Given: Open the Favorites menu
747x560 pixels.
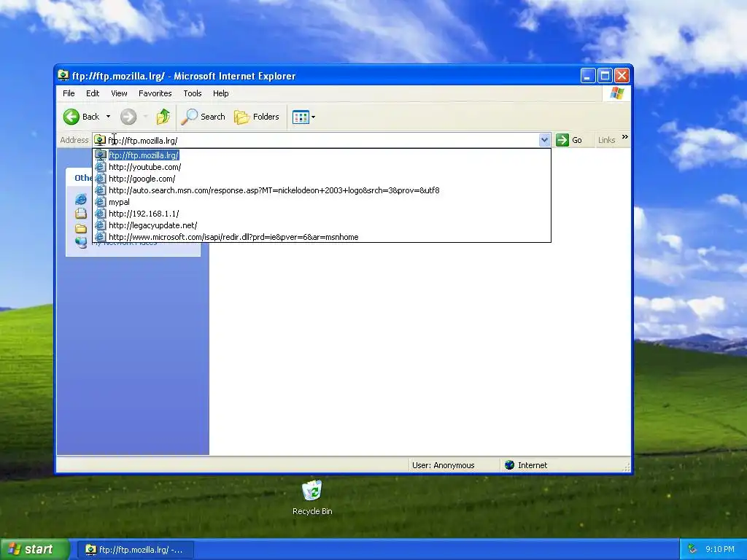Looking at the screenshot, I should pyautogui.click(x=155, y=93).
